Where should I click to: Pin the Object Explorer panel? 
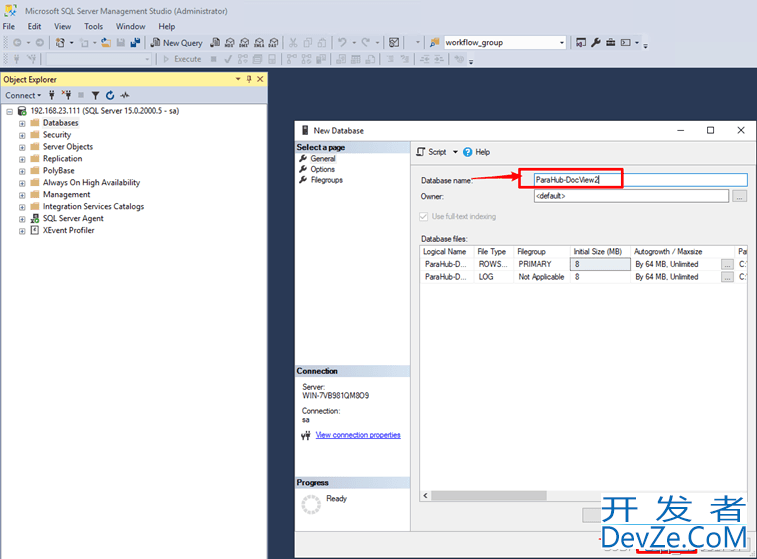pyautogui.click(x=249, y=79)
